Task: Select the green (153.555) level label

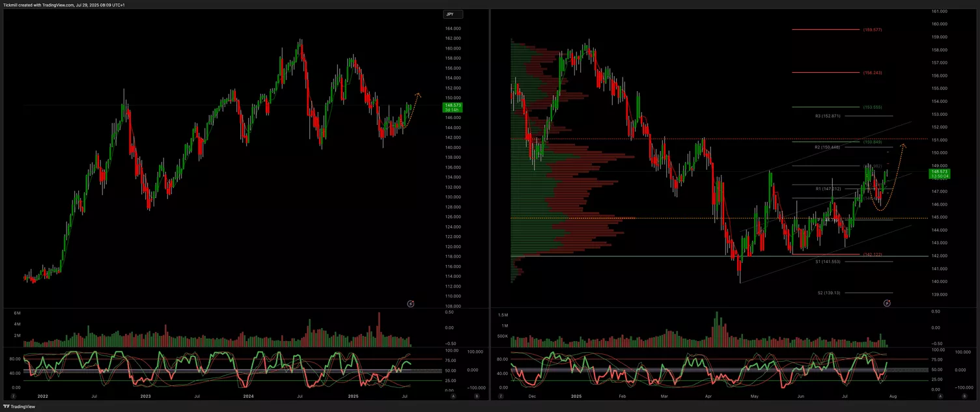Action: point(873,107)
